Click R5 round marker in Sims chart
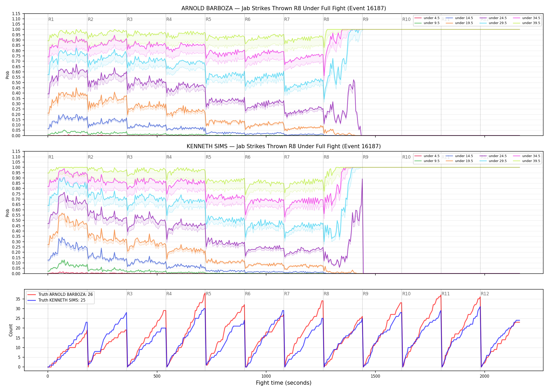The image size is (549, 392). [208, 157]
